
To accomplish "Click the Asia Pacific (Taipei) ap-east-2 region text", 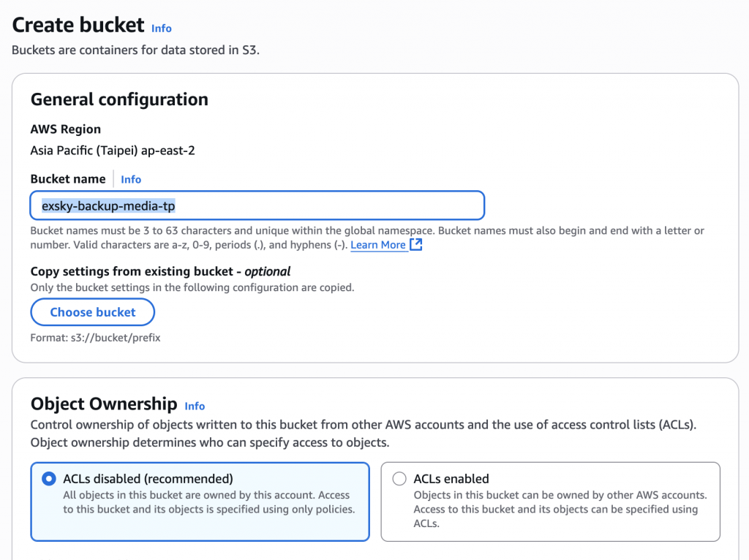I will click(113, 151).
